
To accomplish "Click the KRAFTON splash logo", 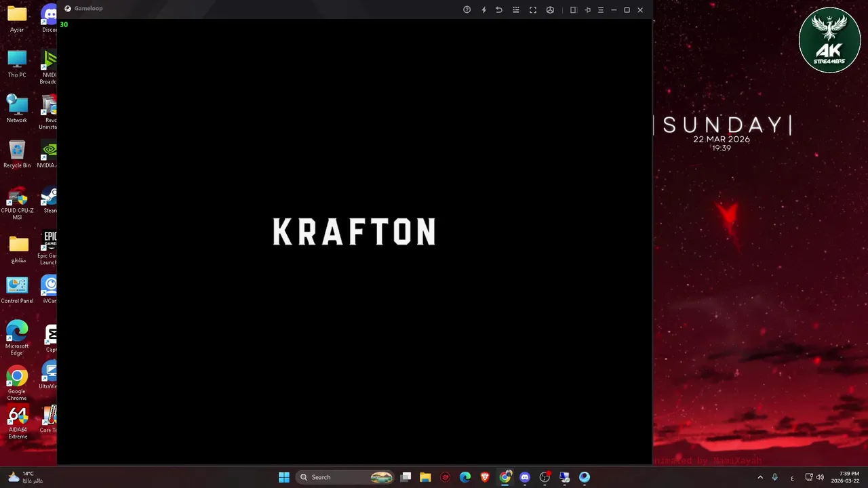I will [354, 232].
